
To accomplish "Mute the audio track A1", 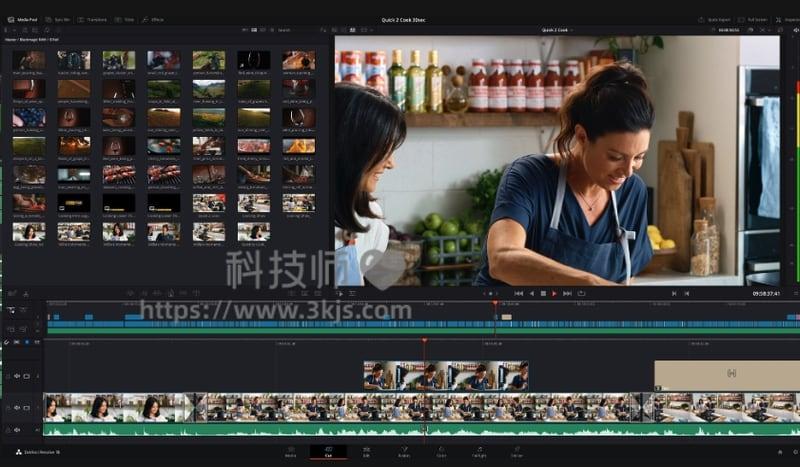I will 17,430.
